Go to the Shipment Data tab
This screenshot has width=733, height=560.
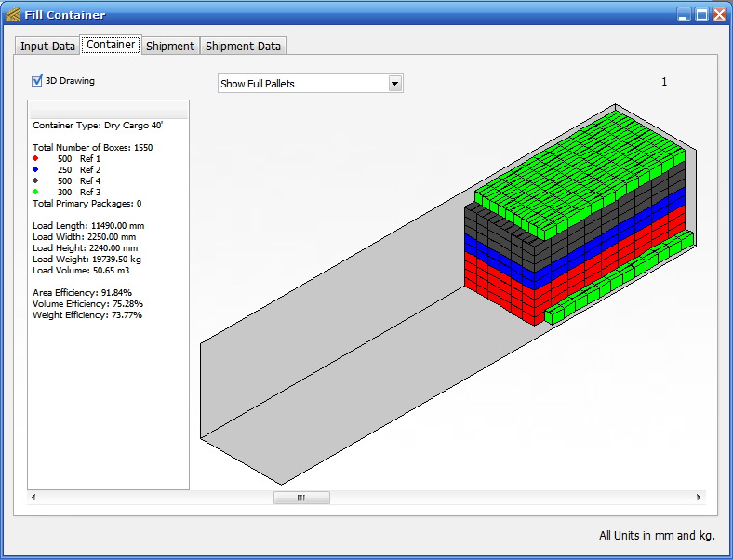point(243,47)
